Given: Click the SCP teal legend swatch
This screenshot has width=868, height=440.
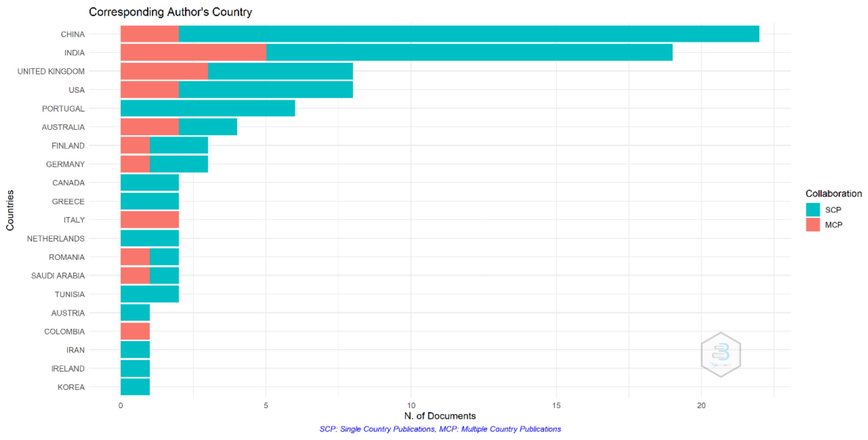Looking at the screenshot, I should click(x=813, y=210).
